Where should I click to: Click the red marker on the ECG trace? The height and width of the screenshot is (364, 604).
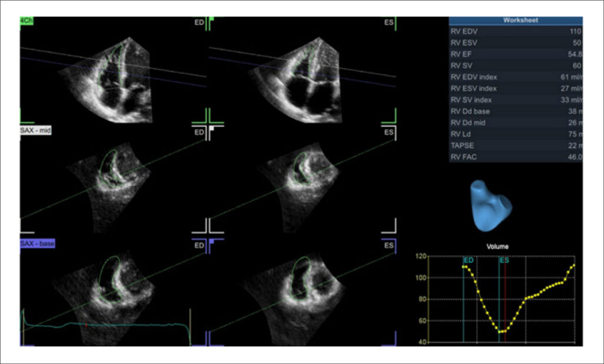click(x=86, y=326)
